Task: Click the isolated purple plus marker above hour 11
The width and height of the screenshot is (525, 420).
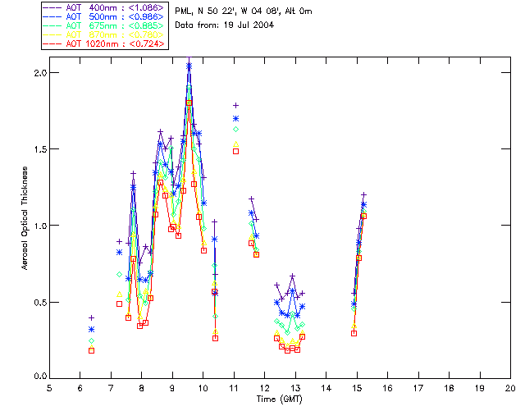Action: [235, 106]
